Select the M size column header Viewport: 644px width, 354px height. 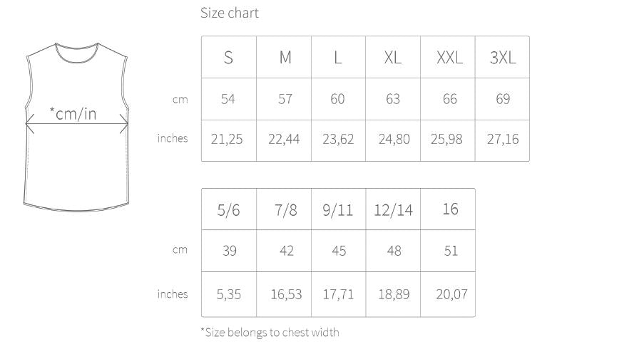click(285, 58)
